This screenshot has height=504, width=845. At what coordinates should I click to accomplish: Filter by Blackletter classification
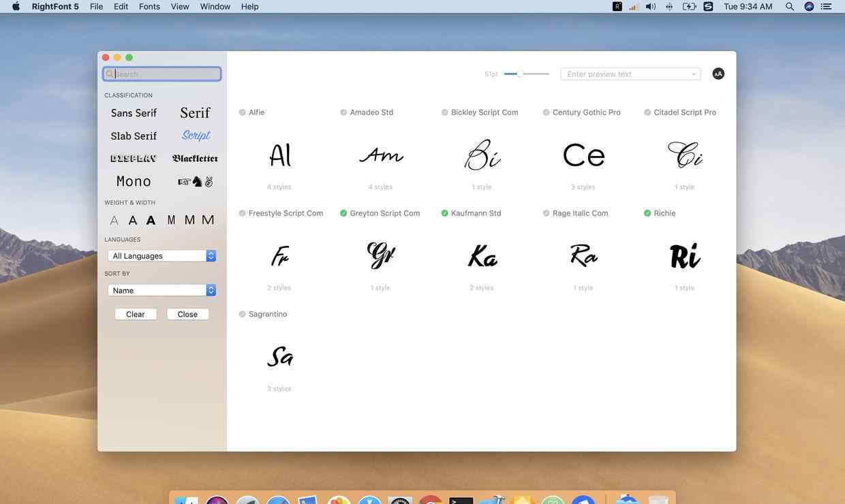click(x=195, y=158)
